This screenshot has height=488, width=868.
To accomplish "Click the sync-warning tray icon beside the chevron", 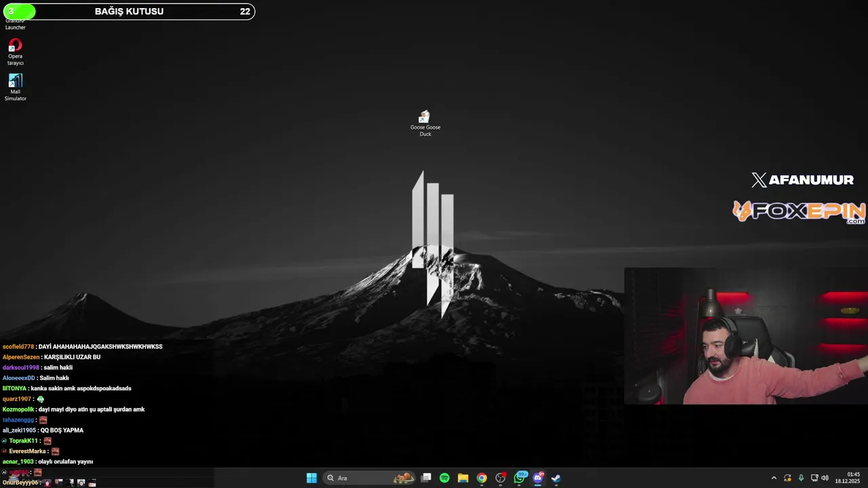I will coord(787,478).
